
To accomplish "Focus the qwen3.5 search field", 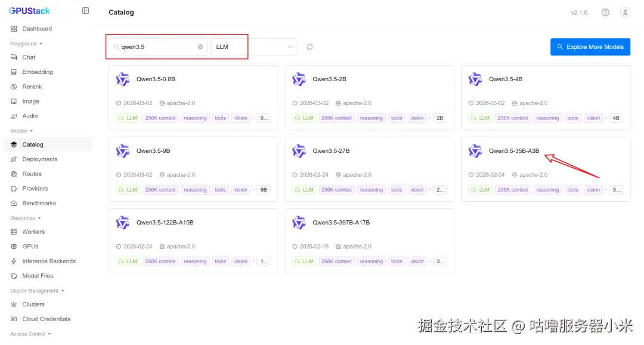I will pyautogui.click(x=158, y=47).
